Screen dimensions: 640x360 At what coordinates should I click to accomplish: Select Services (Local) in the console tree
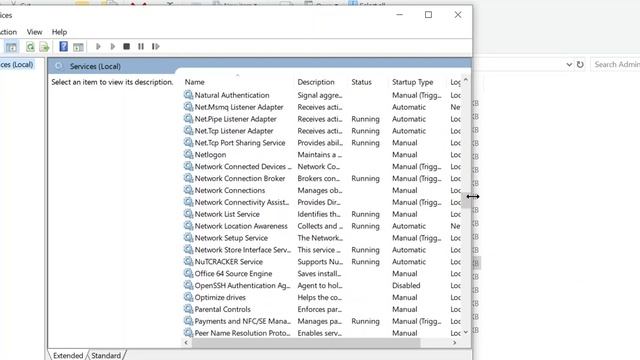16,64
